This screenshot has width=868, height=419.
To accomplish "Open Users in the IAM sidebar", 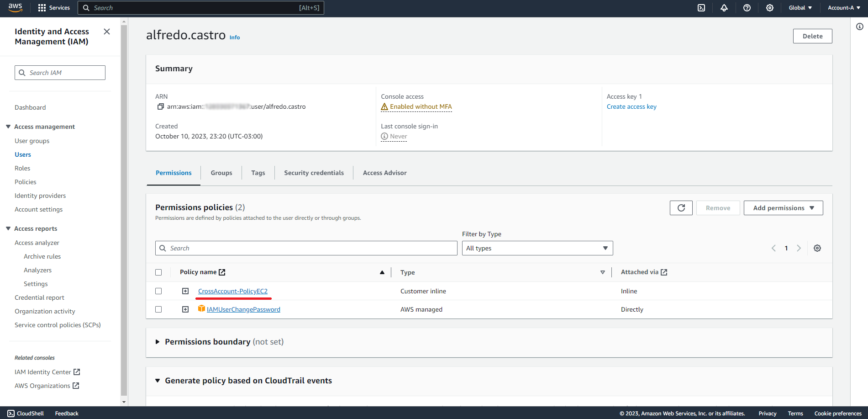I will click(x=23, y=154).
